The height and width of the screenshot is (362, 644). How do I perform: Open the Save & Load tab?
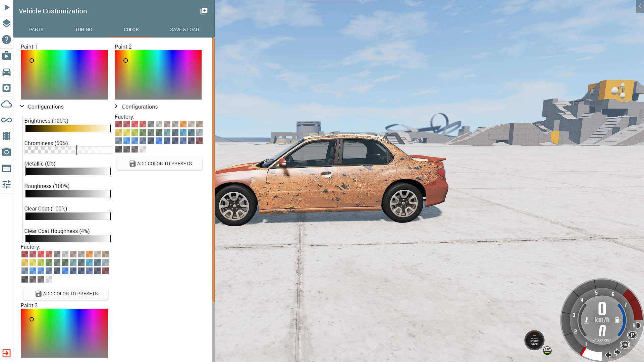click(x=184, y=29)
